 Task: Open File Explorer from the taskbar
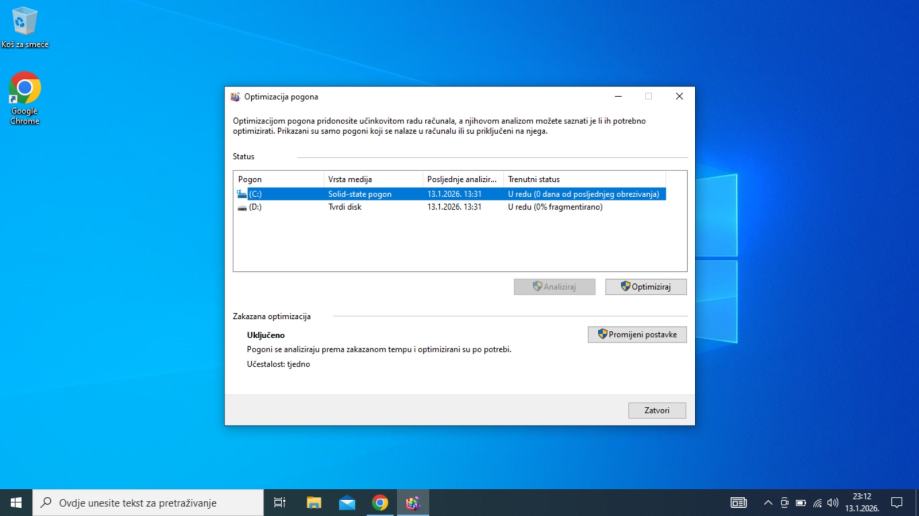pyautogui.click(x=314, y=503)
